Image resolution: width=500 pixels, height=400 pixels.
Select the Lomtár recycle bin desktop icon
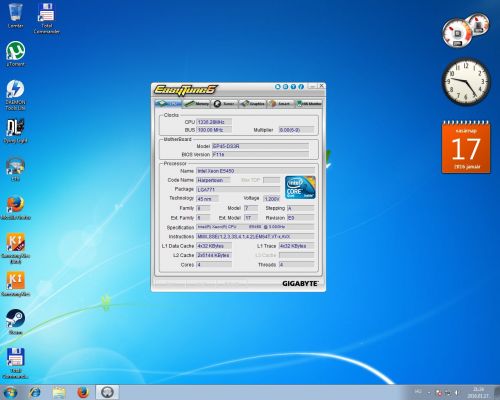coord(15,16)
